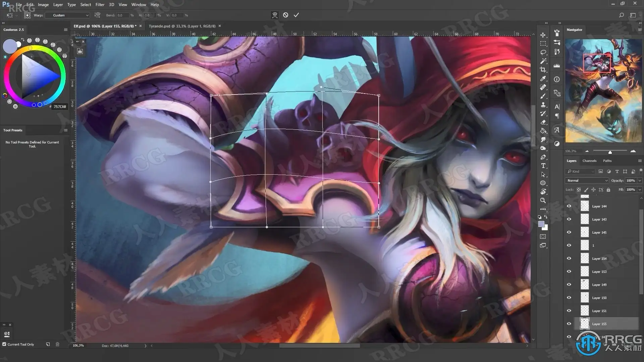Open the layer blend mode dropdown

pyautogui.click(x=587, y=180)
